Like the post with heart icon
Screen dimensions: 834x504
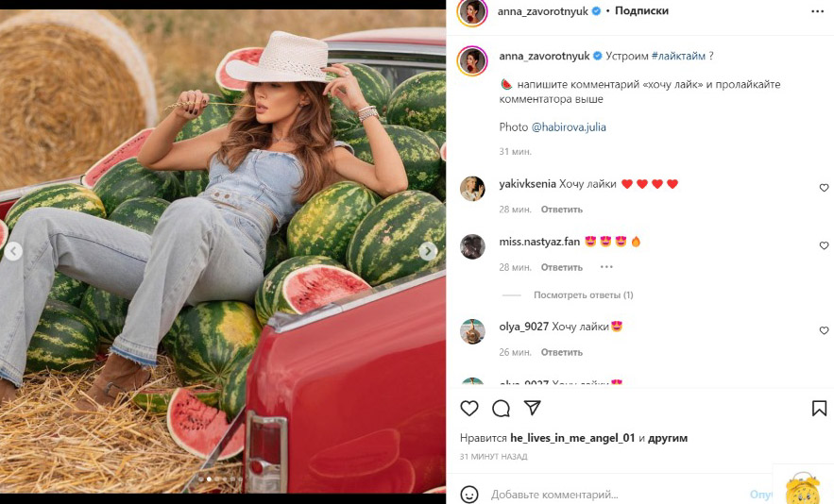[x=469, y=409]
